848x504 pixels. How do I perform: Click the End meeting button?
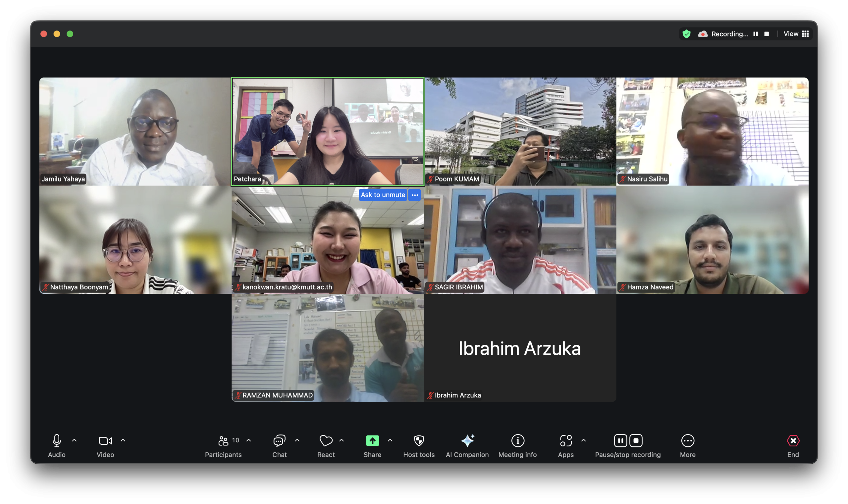point(793,441)
